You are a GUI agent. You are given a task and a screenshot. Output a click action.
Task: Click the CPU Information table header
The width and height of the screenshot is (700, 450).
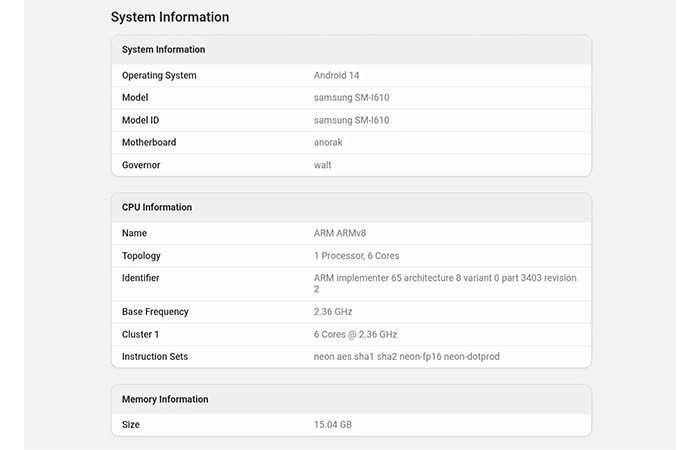[157, 207]
